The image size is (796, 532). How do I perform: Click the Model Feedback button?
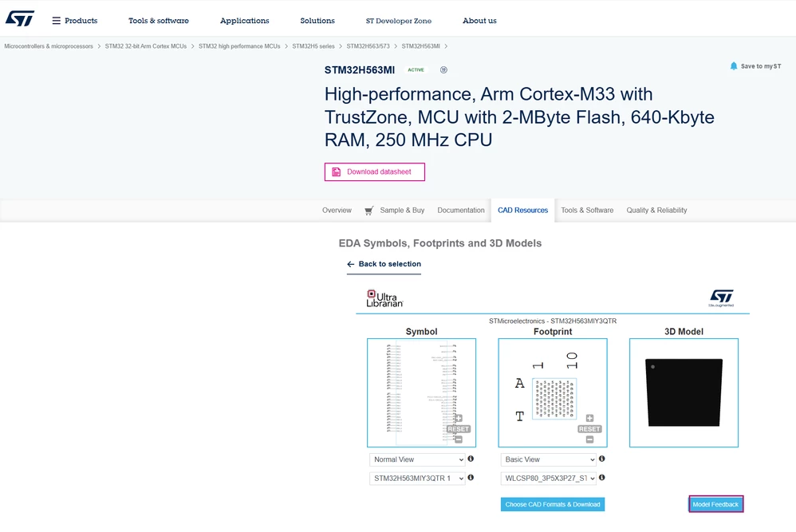point(715,505)
